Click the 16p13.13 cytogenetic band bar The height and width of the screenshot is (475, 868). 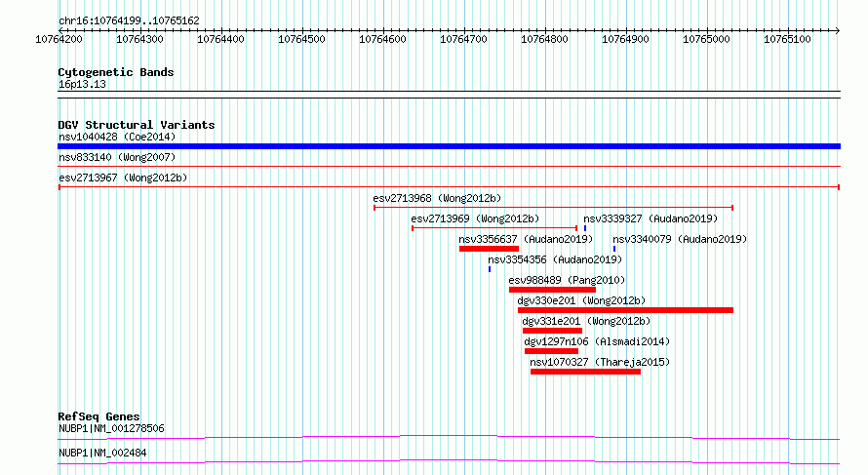(x=449, y=95)
